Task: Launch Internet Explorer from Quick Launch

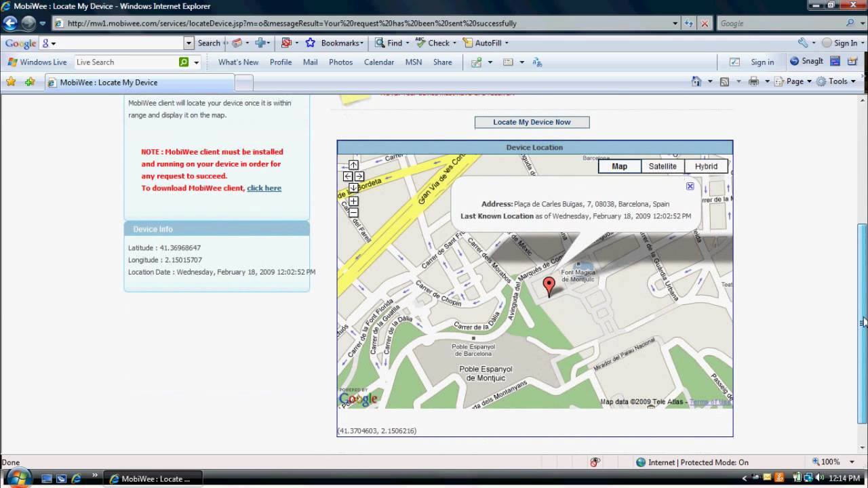Action: [77, 479]
